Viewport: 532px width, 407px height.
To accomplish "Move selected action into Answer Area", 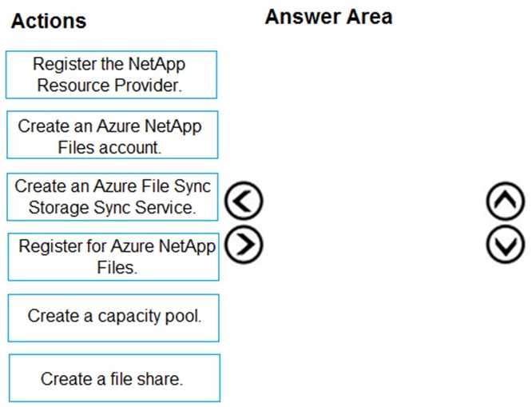I will [244, 243].
